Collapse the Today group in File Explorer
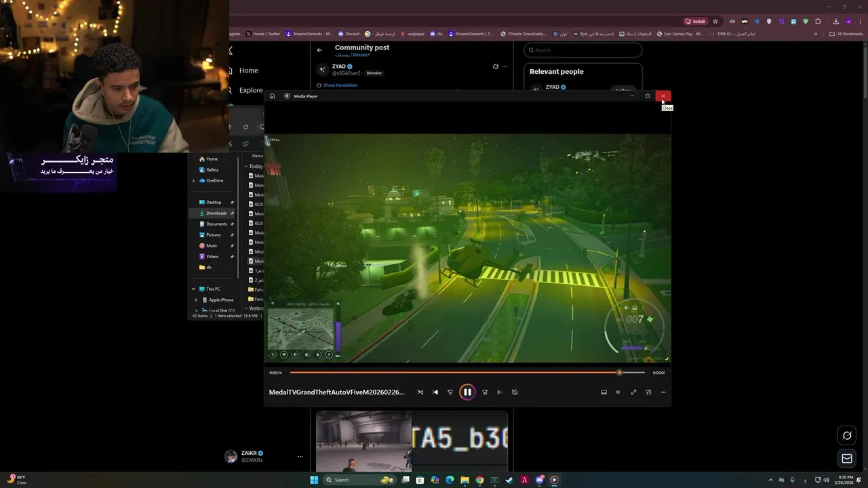Image resolution: width=868 pixels, height=488 pixels. [x=246, y=166]
